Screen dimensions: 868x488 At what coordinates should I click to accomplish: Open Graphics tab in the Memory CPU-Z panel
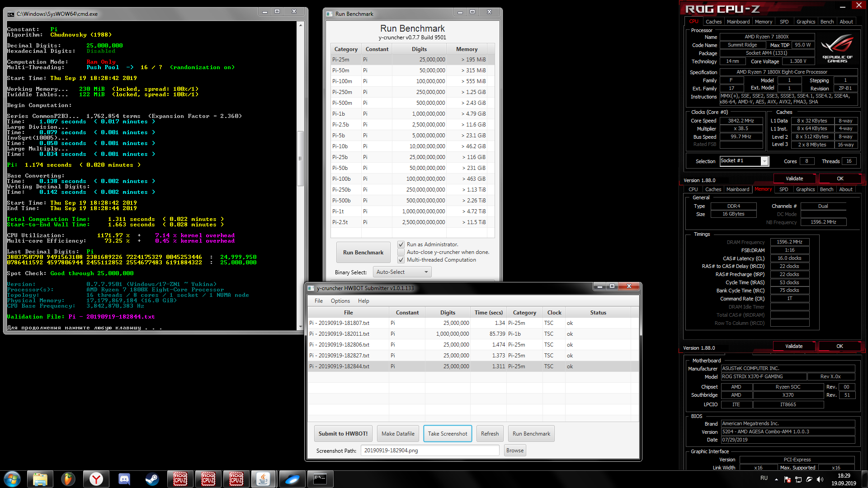[x=805, y=189]
